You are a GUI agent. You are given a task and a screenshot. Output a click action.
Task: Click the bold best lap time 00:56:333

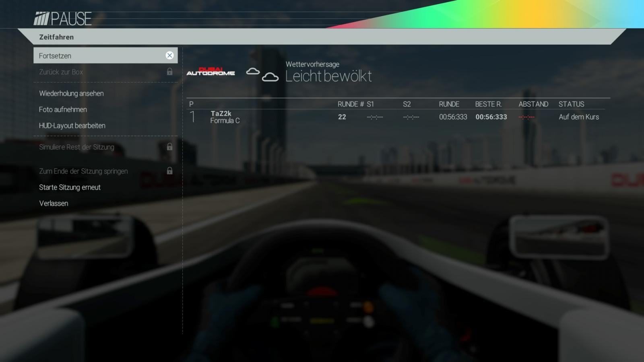(491, 117)
